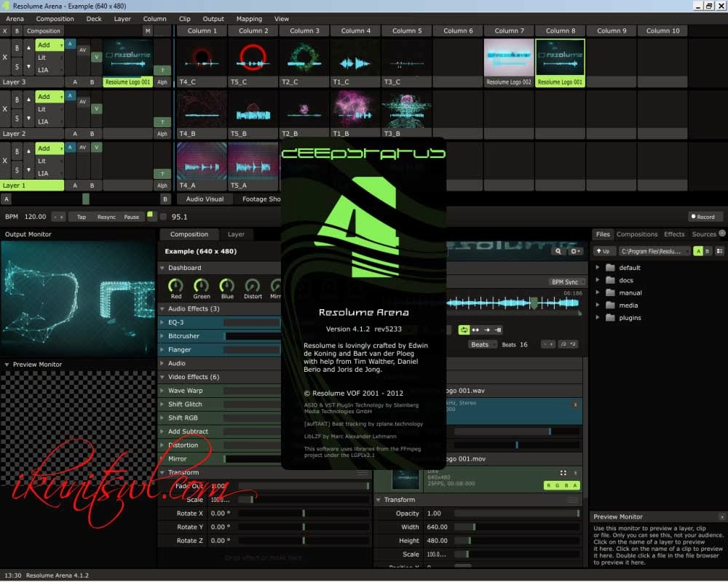Expand the media folder tree arrow
This screenshot has width=728, height=582.
click(598, 306)
